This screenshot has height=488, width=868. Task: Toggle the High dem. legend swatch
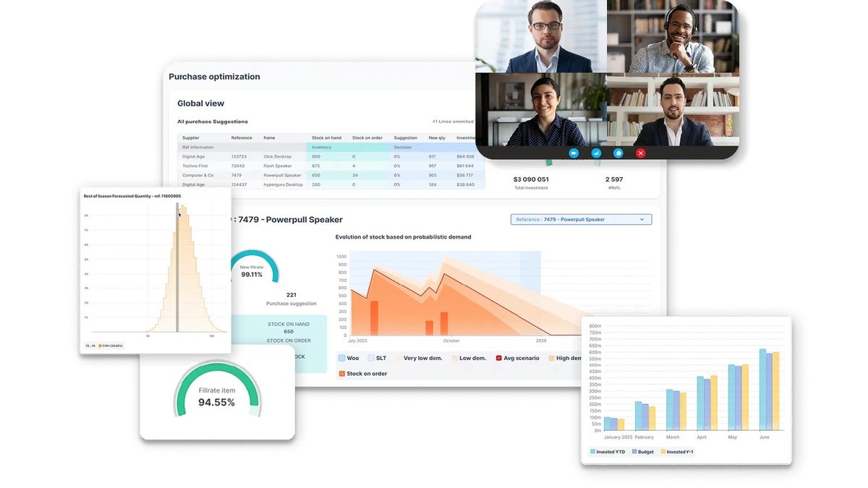coord(551,358)
